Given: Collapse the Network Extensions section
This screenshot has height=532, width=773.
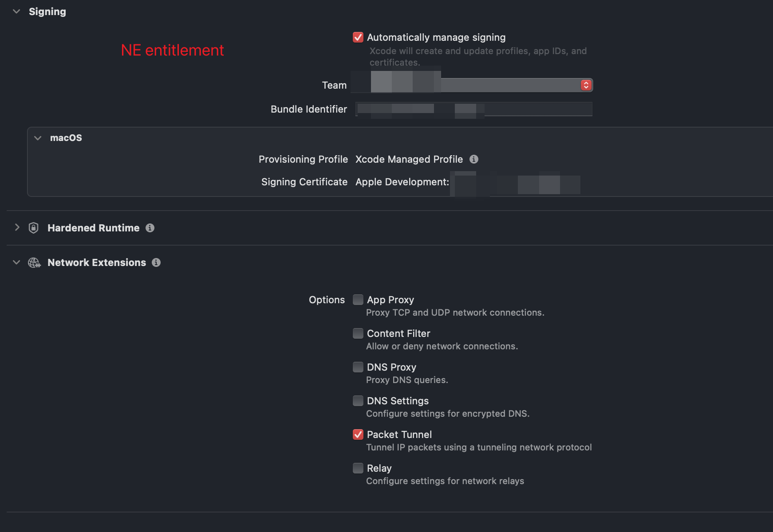Looking at the screenshot, I should 17,262.
